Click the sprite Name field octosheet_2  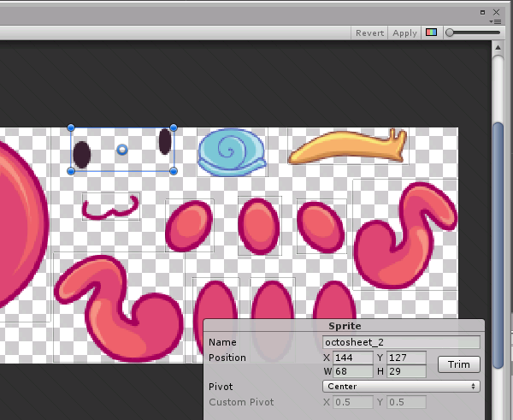[401, 342]
